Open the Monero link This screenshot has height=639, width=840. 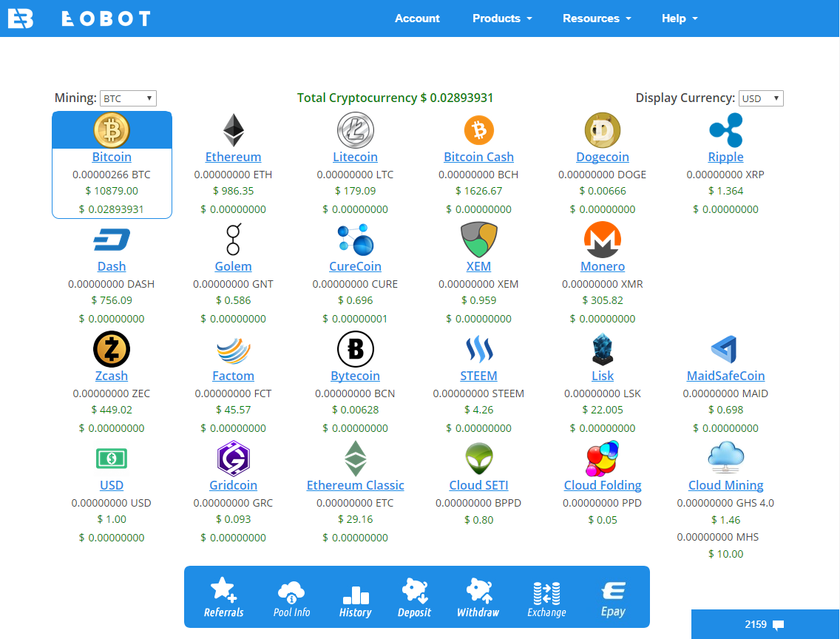[x=602, y=266]
